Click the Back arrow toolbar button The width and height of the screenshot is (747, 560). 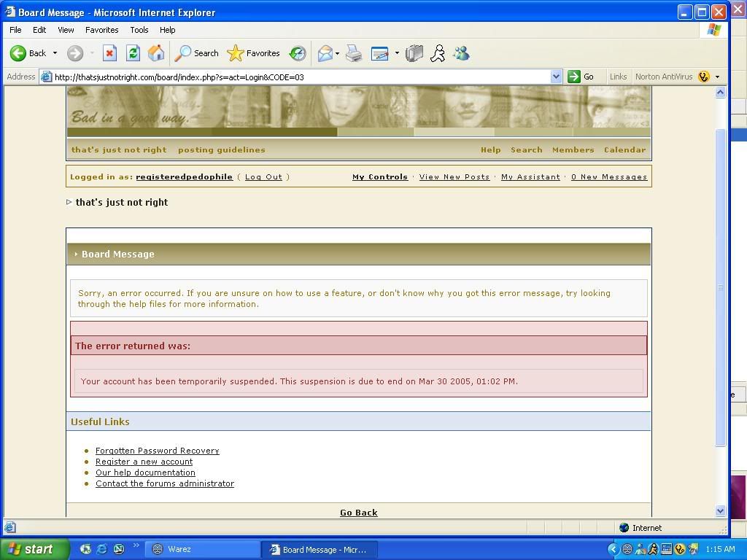(28, 53)
